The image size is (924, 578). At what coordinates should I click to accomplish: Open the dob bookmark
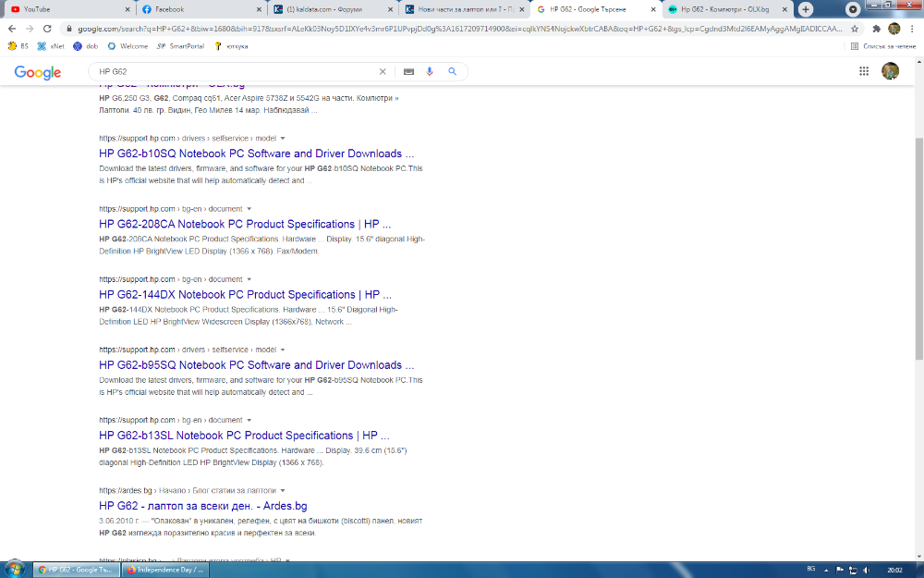click(x=85, y=46)
